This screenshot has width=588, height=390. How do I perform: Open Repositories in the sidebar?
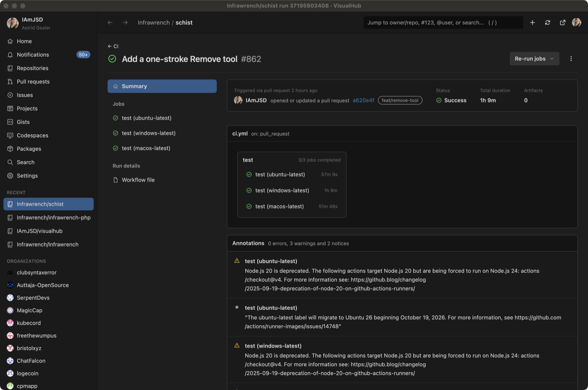(x=49, y=68)
